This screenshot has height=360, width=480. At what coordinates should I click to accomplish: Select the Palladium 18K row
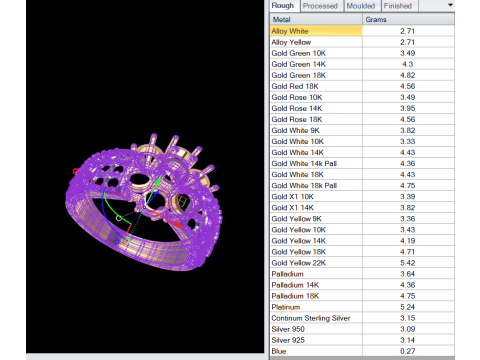(x=362, y=296)
